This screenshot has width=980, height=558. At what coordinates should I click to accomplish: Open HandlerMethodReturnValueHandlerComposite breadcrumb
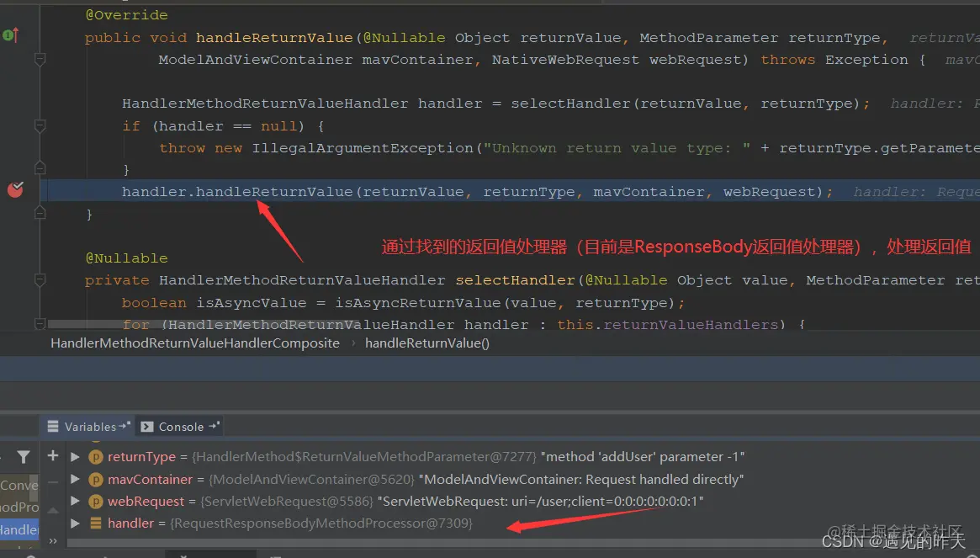point(195,343)
